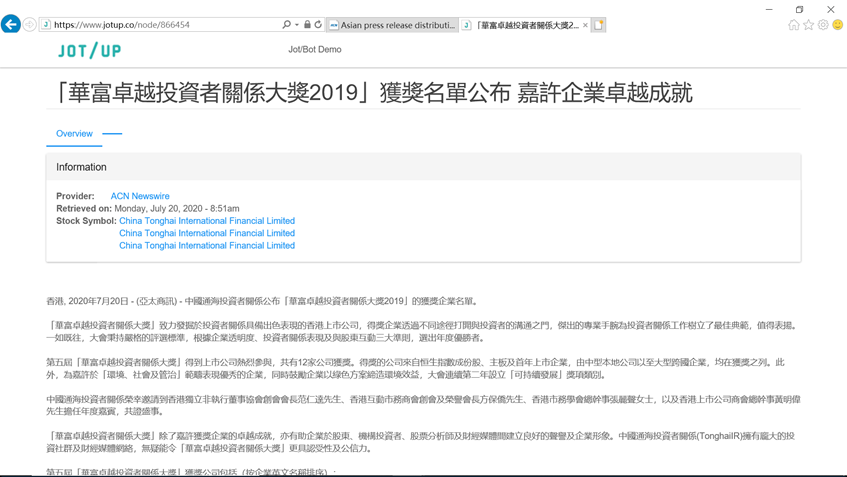Click the security lock icon
The height and width of the screenshot is (477, 847).
(x=307, y=24)
